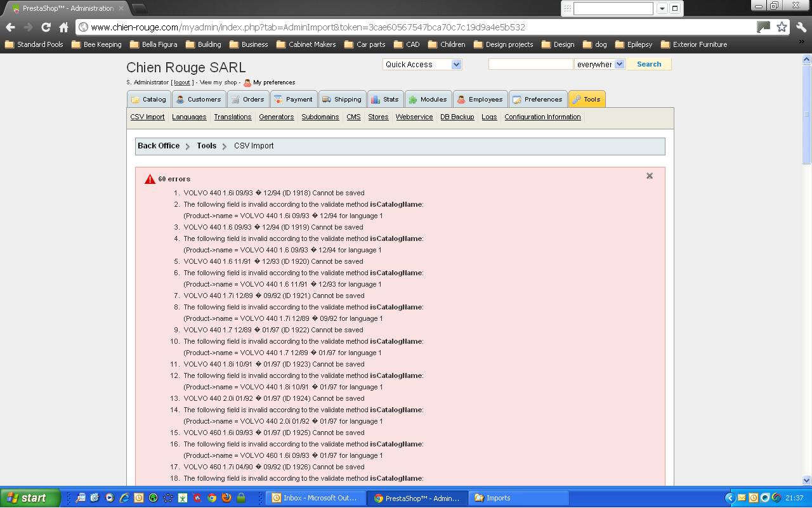Open the Logs submenu link
Screen dimensions: 812x508
pyautogui.click(x=489, y=117)
